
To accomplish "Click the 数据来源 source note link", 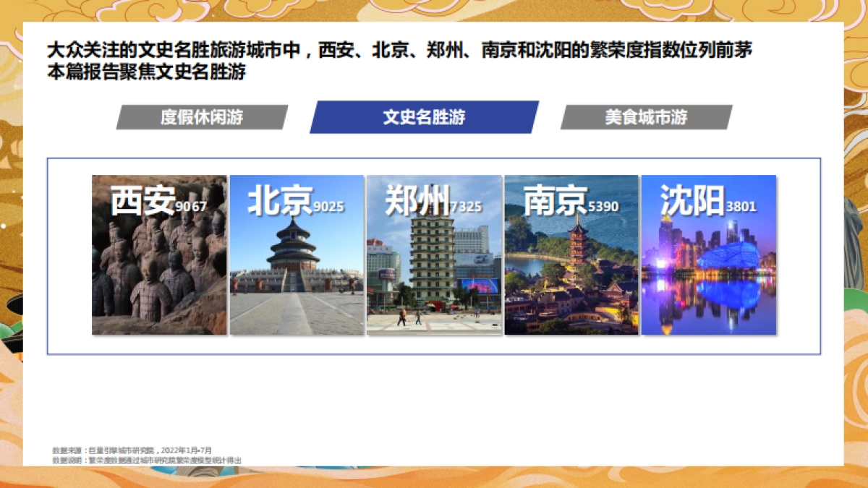I will point(134,448).
